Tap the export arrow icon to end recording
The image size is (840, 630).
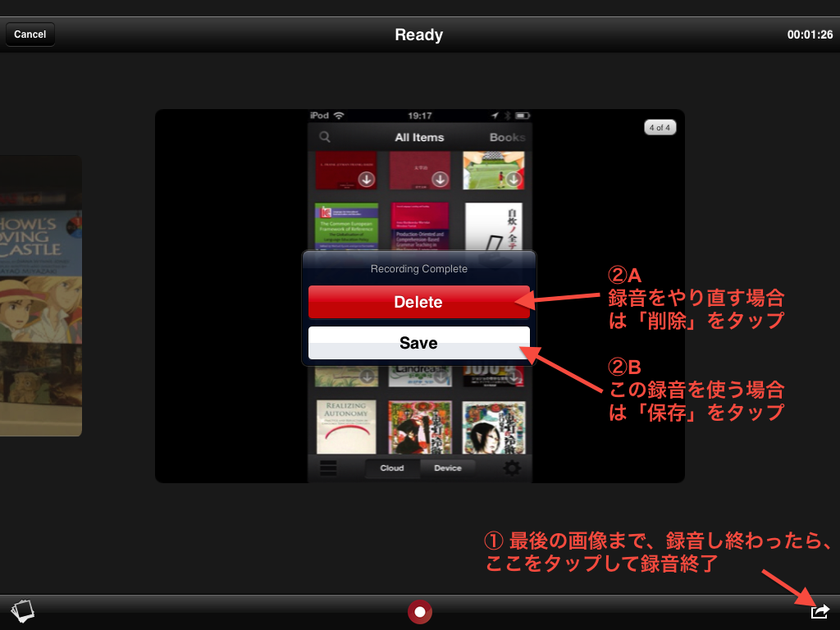819,610
